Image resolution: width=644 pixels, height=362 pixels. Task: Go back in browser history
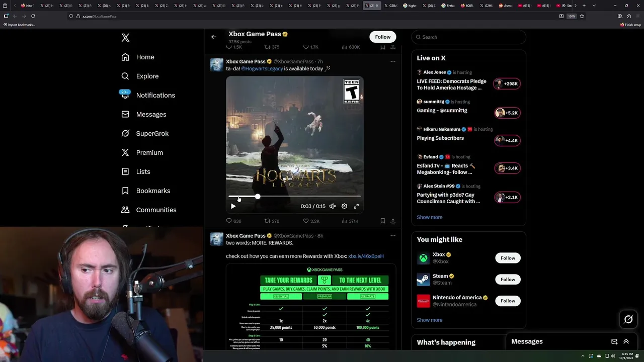(15, 16)
